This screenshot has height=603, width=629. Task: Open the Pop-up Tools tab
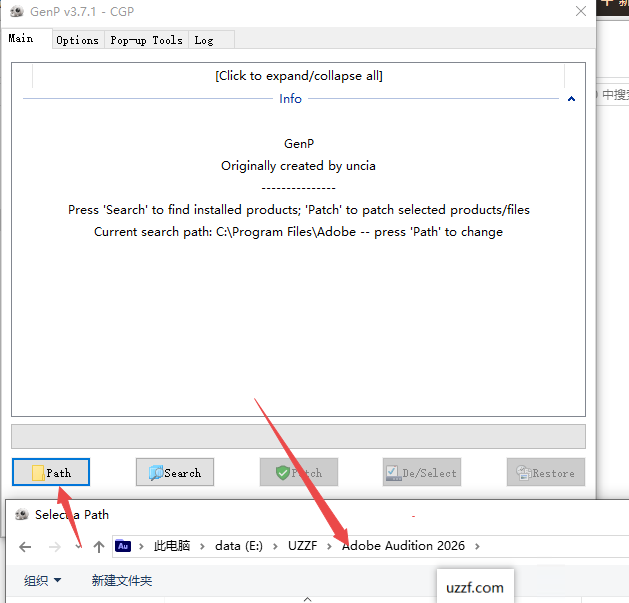point(146,40)
